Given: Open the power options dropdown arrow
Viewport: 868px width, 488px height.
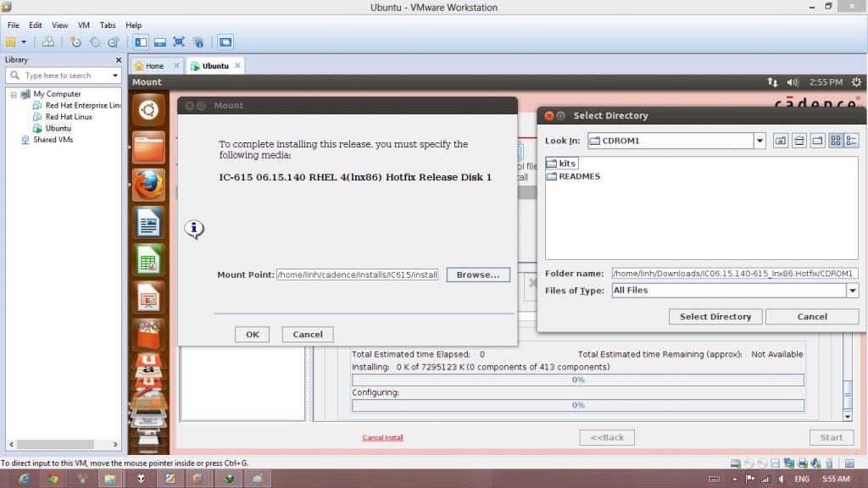Looking at the screenshot, I should (x=23, y=42).
